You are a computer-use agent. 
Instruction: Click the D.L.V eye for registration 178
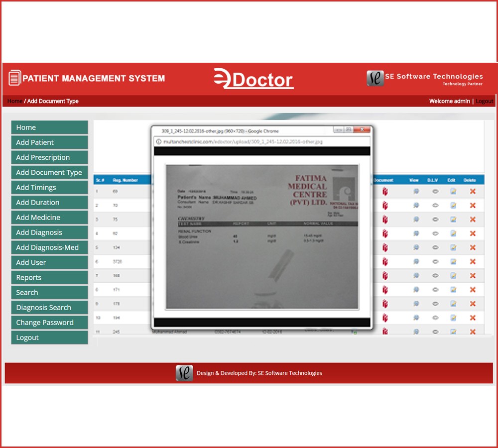pyautogui.click(x=435, y=304)
